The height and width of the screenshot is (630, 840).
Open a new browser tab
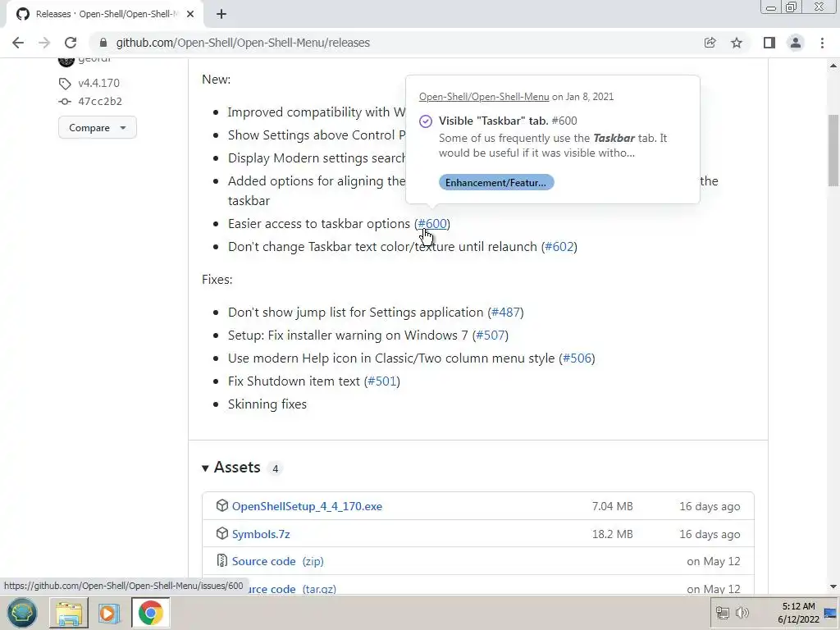tap(221, 14)
